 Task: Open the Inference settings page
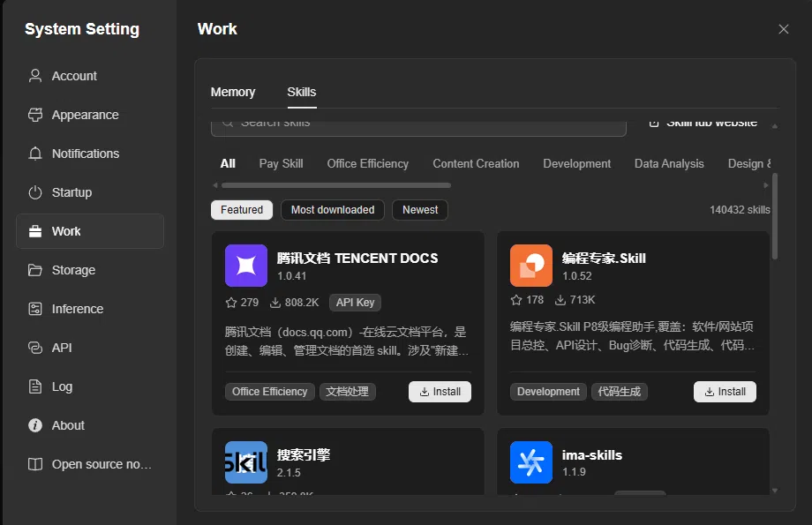(90, 309)
